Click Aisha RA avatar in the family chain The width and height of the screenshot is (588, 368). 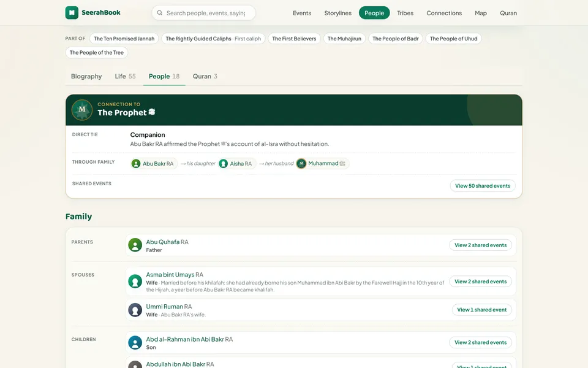coord(223,164)
